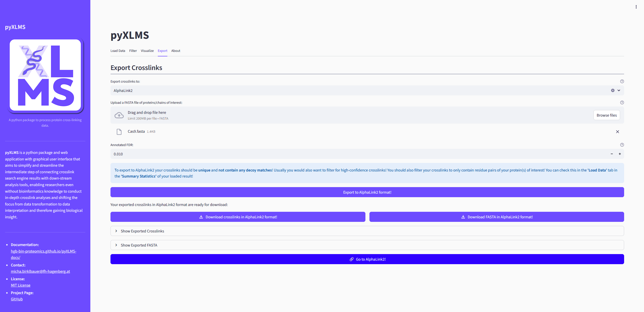Expand Show Exported Crosslinks

142,231
